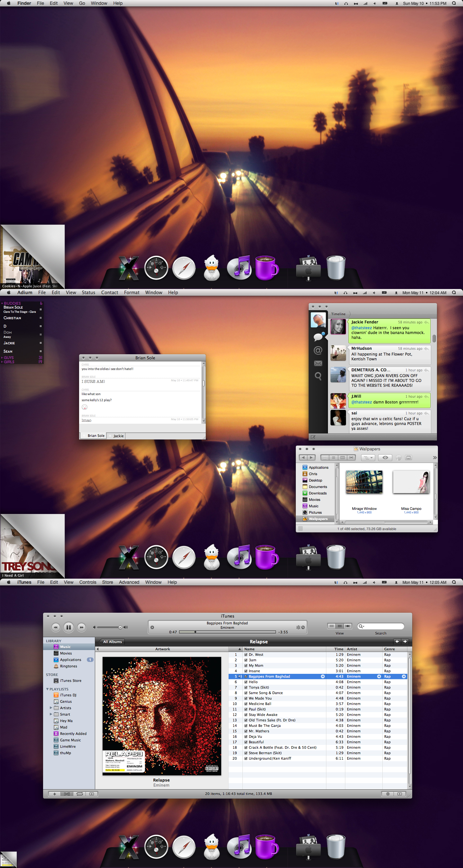Go to next album with right arrow

(405, 642)
